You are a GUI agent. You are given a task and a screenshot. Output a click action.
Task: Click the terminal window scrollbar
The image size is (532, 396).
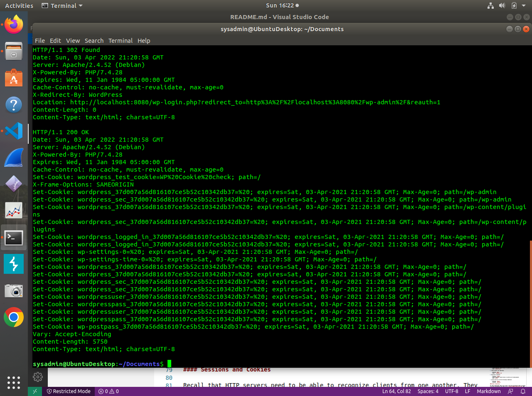point(531,304)
